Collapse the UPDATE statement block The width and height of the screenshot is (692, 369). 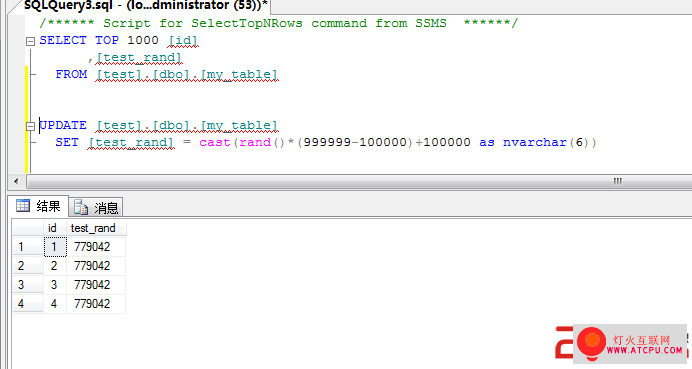30,126
